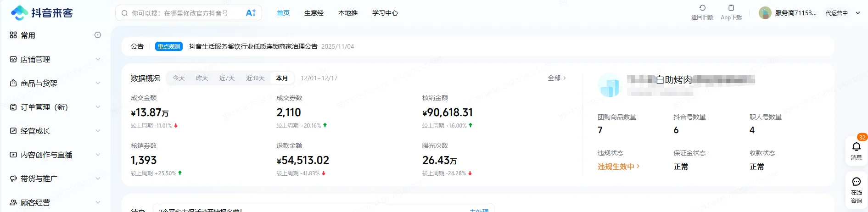Select the 生意经 top tab
868x212 pixels.
(314, 13)
